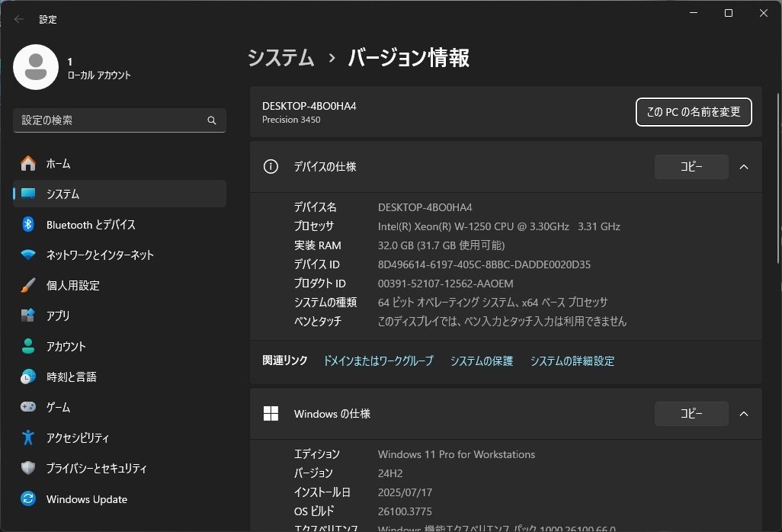
Task: Click the Bluetooth icon in sidebar
Action: (28, 224)
